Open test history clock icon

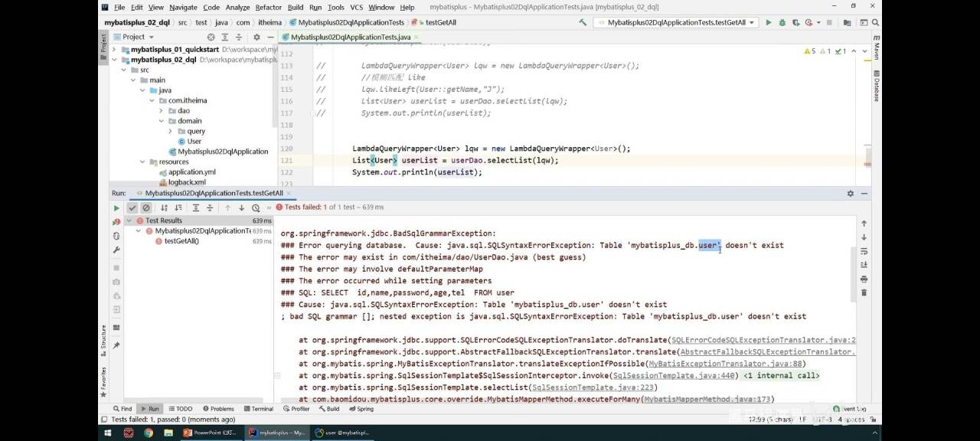coord(257,207)
